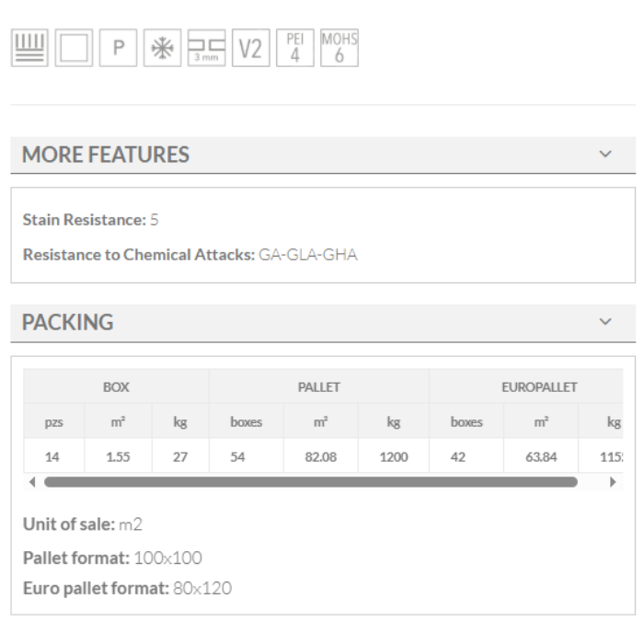Click the PEI 4 rating icon
This screenshot has height=644, width=644.
point(294,49)
